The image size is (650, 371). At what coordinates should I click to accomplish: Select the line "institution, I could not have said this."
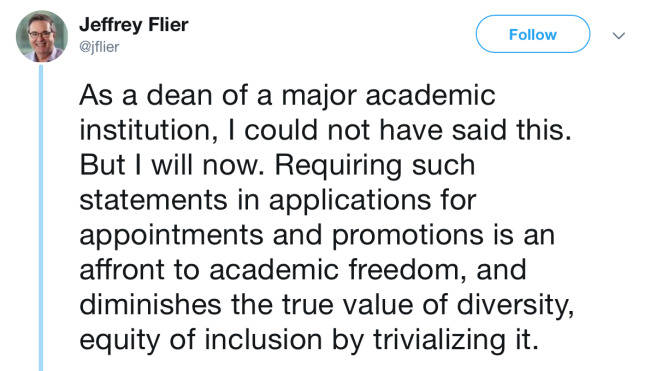point(325,131)
